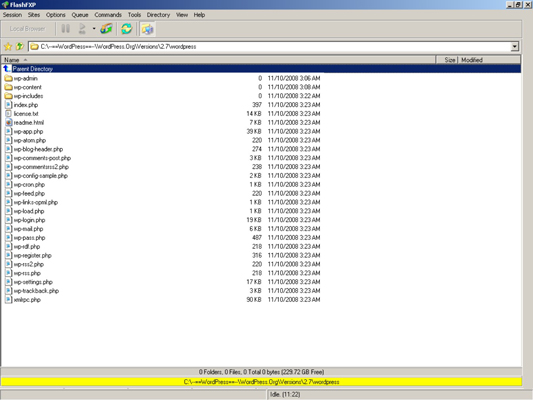
Task: Click the wp-load.php file icon
Action: 8,211
